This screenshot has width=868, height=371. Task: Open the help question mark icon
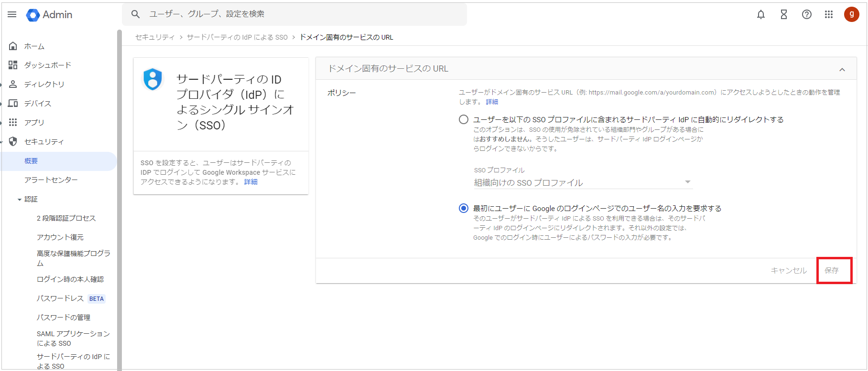(x=807, y=14)
